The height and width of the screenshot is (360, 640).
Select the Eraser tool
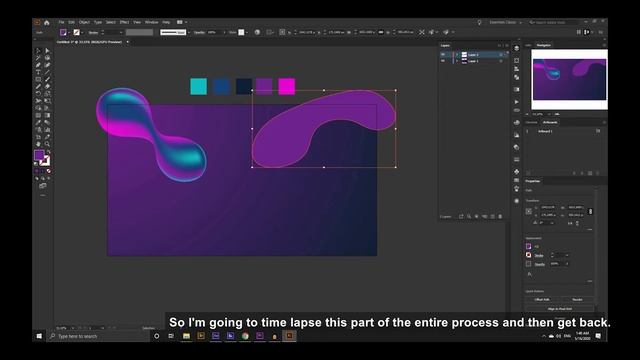47,87
